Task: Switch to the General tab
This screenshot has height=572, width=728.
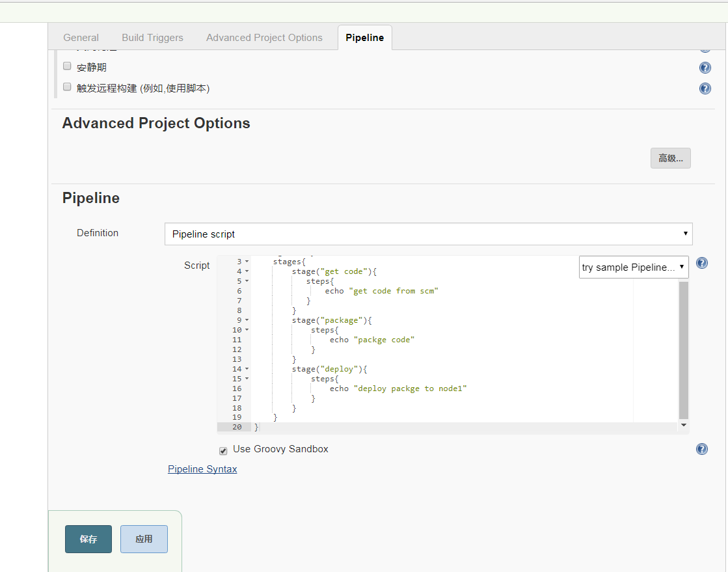Action: pyautogui.click(x=81, y=38)
